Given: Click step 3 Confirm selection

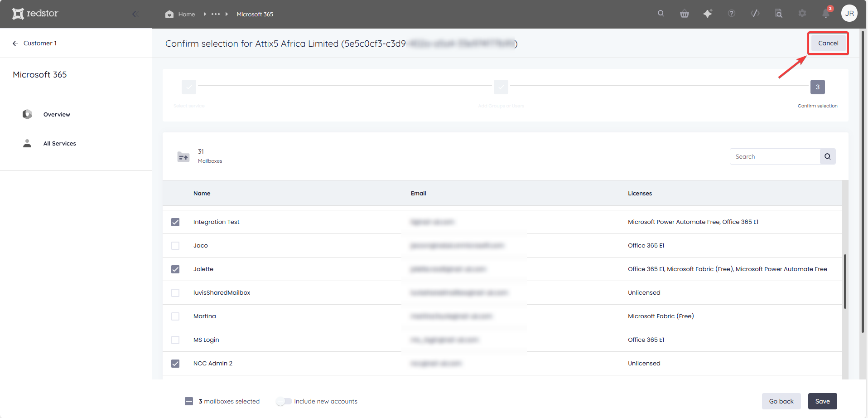Looking at the screenshot, I should [818, 87].
